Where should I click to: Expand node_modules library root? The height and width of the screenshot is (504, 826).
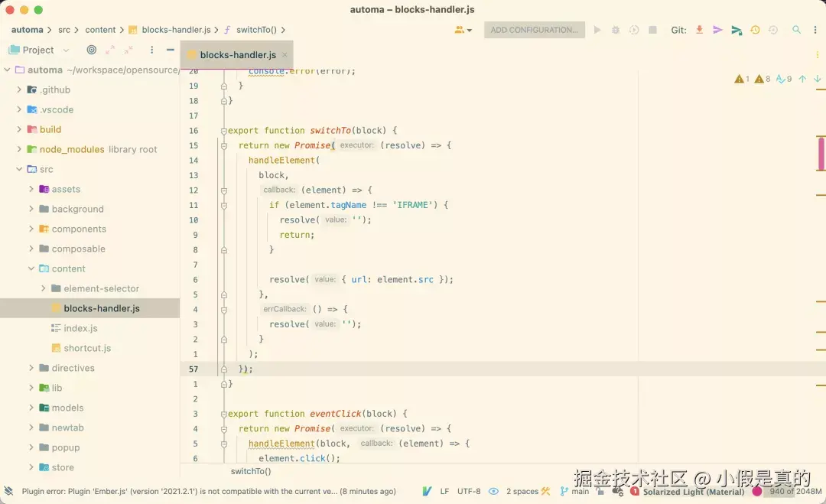(19, 149)
